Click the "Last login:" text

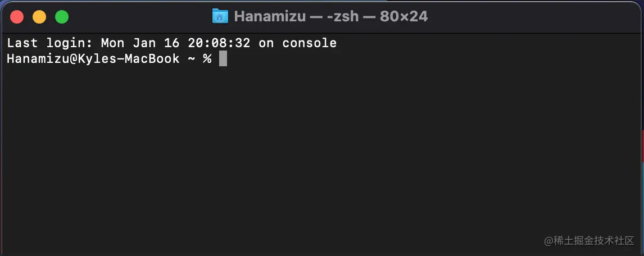coord(49,43)
